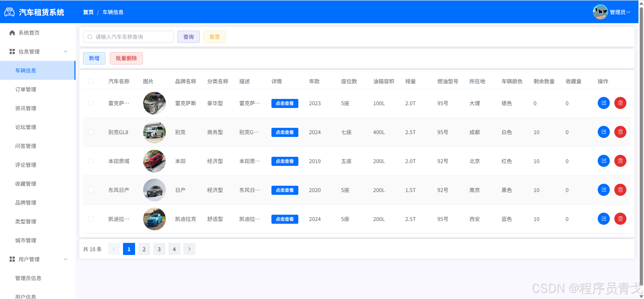Click the 新增 button
Image resolution: width=644 pixels, height=299 pixels.
94,58
